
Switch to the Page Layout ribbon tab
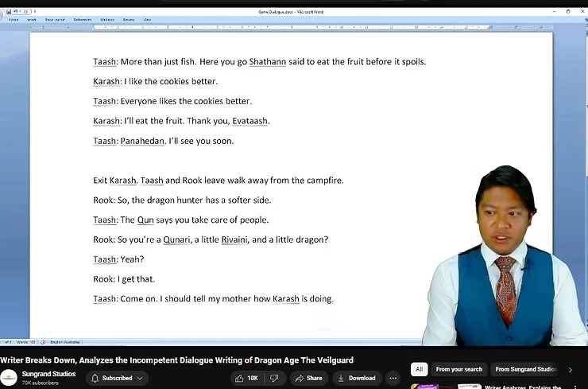click(x=55, y=20)
